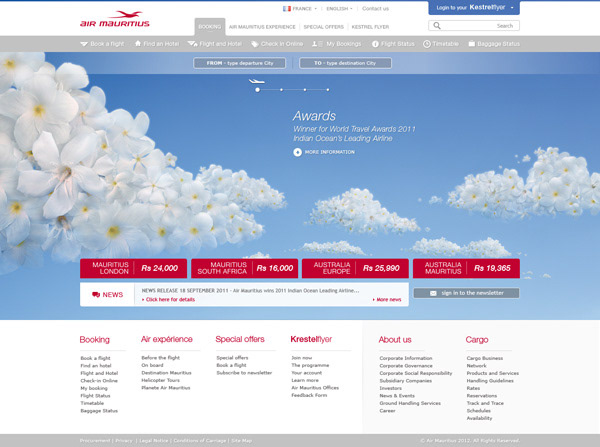Open Australia Europe Rs 25,990 offer
The height and width of the screenshot is (447, 600).
pos(355,268)
